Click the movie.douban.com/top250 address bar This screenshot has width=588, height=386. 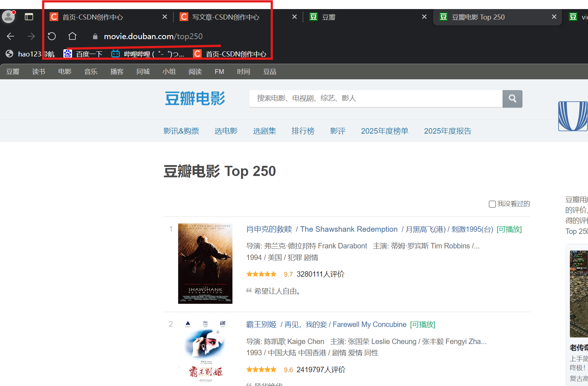tap(153, 36)
